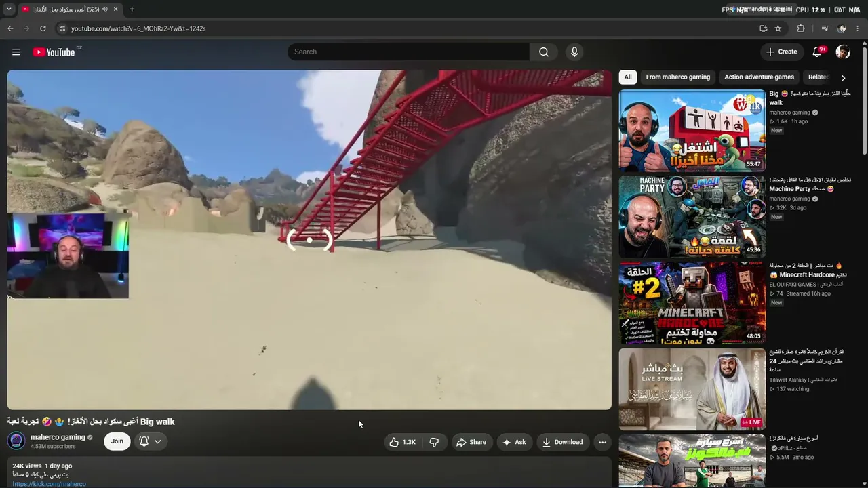The image size is (868, 488).
Task: Click the '4.53M subscribers' text
Action: pyautogui.click(x=53, y=447)
